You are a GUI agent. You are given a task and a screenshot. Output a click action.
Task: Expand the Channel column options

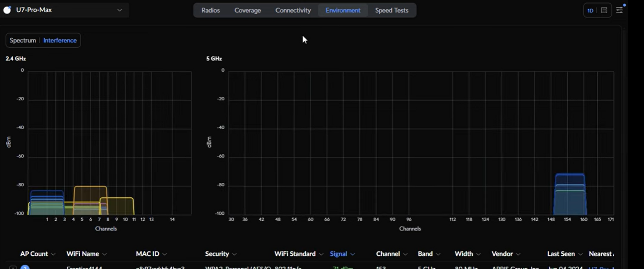pyautogui.click(x=405, y=254)
